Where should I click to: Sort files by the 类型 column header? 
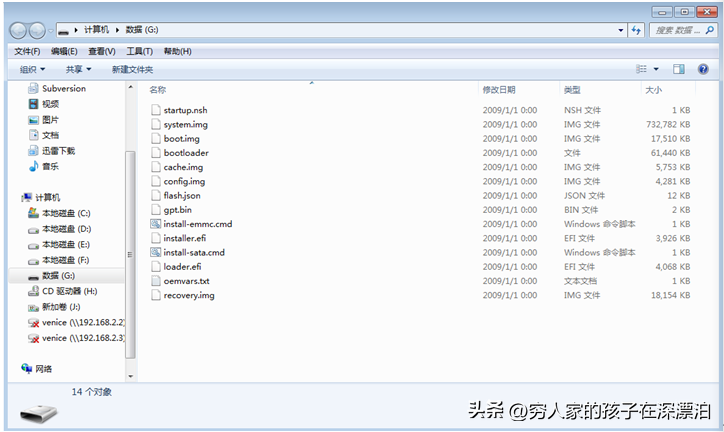(x=572, y=90)
